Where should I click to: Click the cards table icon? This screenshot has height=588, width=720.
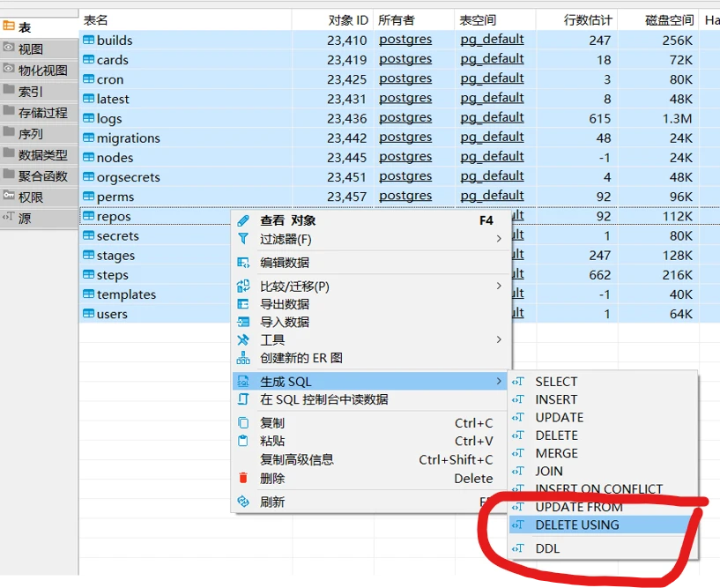(x=88, y=59)
